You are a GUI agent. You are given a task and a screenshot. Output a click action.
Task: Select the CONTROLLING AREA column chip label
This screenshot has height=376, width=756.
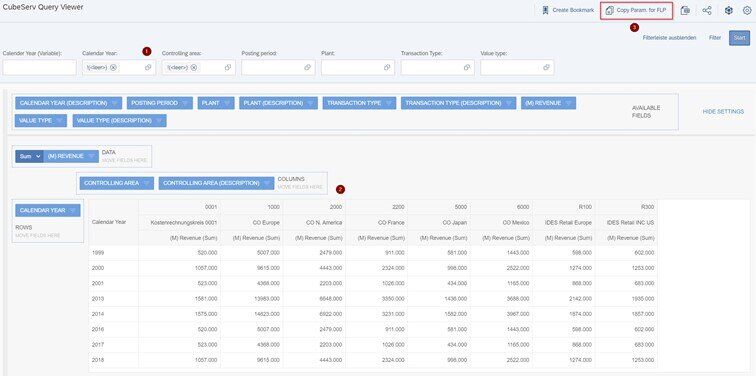(111, 183)
